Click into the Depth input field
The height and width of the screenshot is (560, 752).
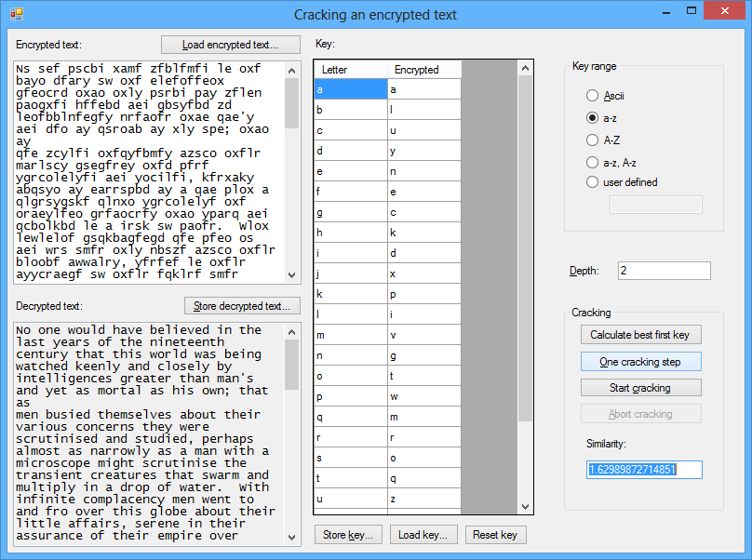[x=663, y=271]
